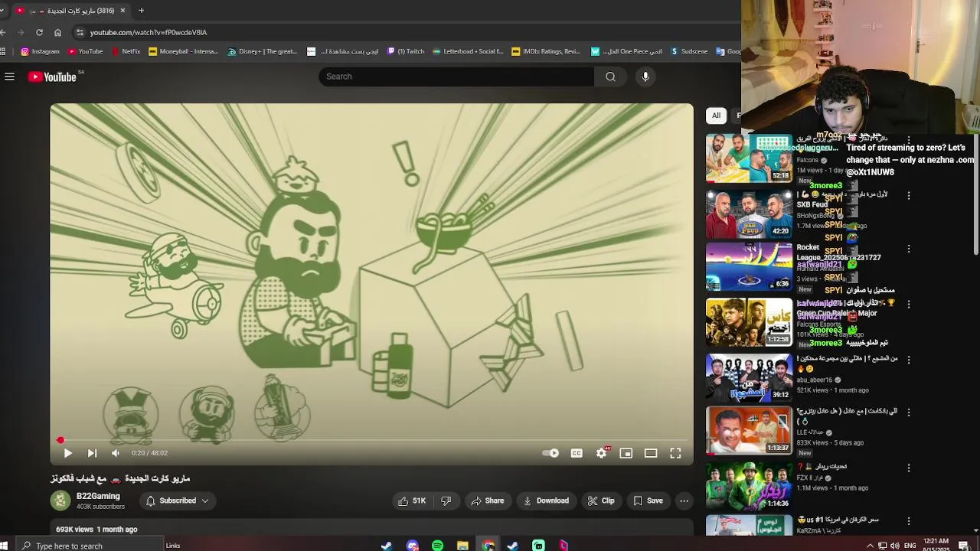
Task: Open Spotify from the taskbar
Action: pyautogui.click(x=437, y=546)
